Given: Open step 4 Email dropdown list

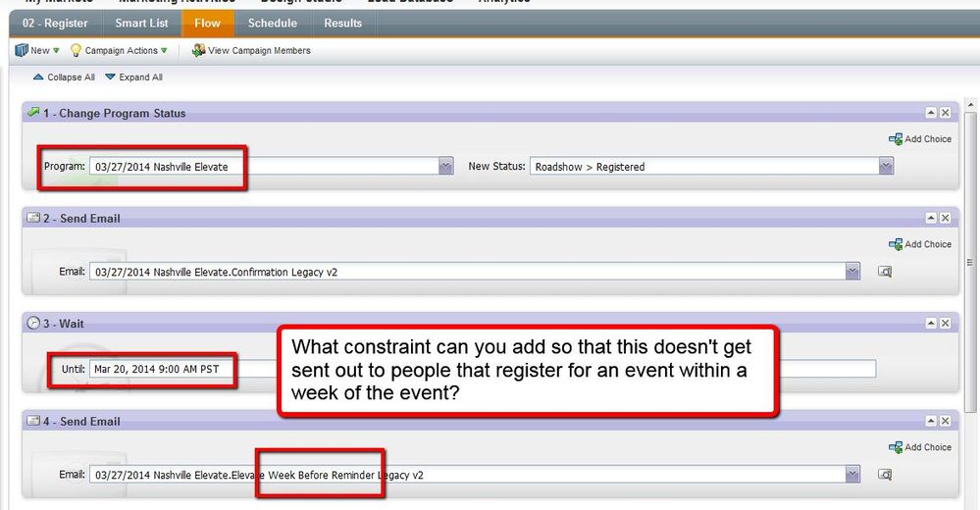Looking at the screenshot, I should click(853, 475).
